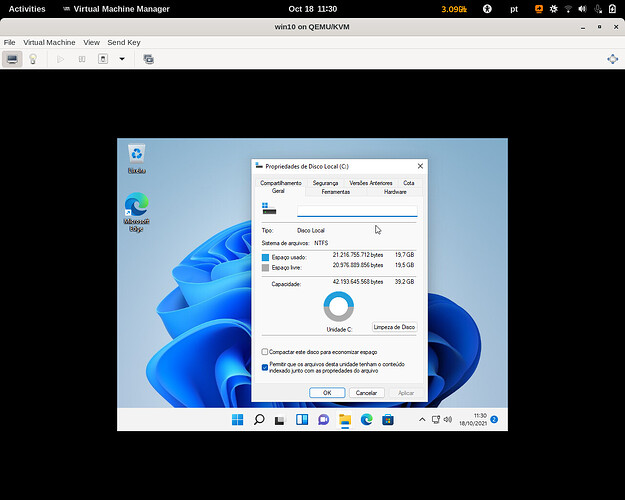Open the Send Key menu
Image resolution: width=625 pixels, height=500 pixels.
pos(124,42)
